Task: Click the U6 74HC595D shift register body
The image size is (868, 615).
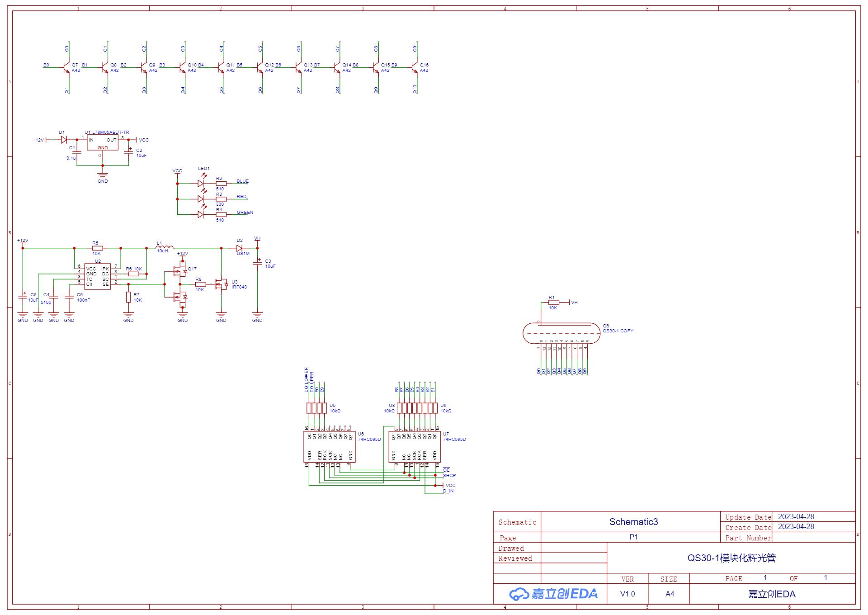Action: 330,447
